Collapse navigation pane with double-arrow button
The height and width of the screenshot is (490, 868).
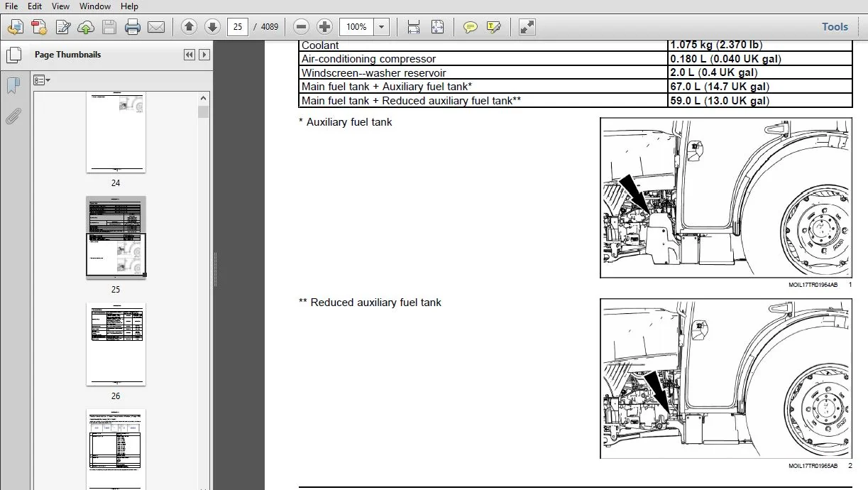coord(189,55)
